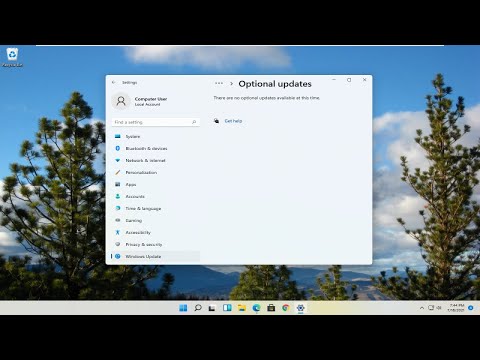The width and height of the screenshot is (480, 360).
Task: Click the Gaming controller icon in sidebar
Action: [x=117, y=220]
